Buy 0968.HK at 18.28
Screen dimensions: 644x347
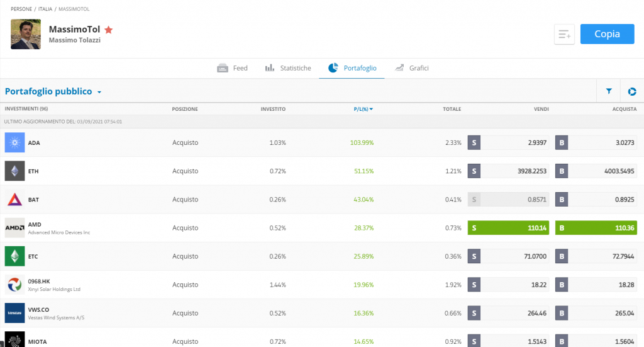coord(596,285)
